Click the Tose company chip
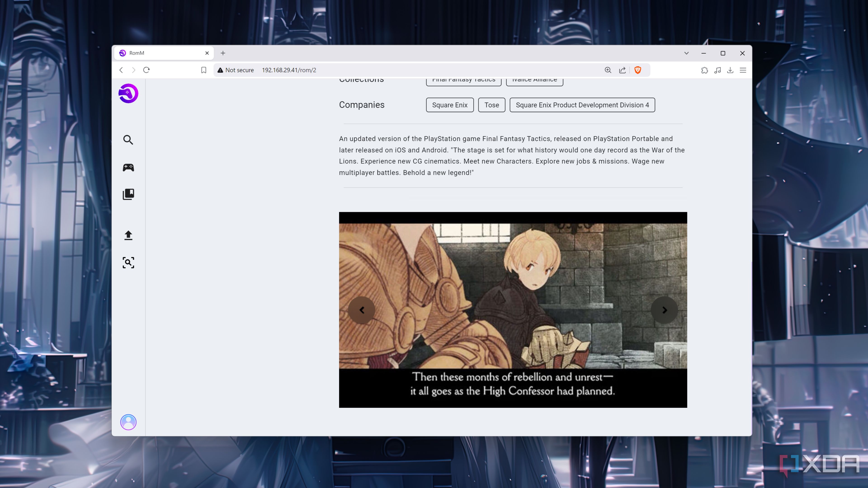The image size is (868, 488). (492, 105)
